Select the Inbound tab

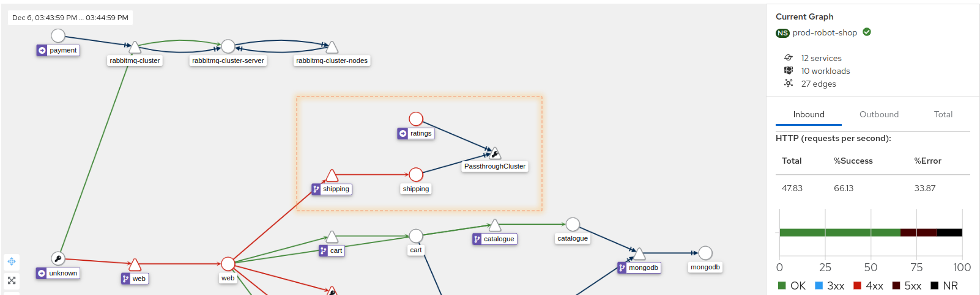point(809,114)
